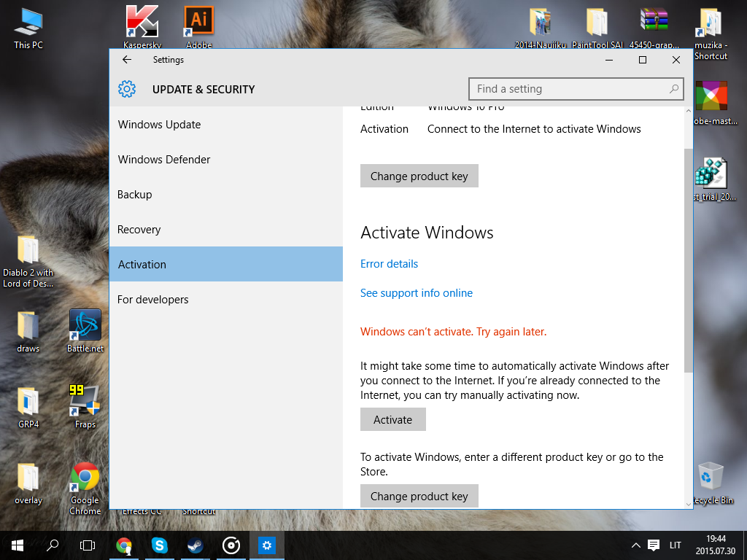Open Recovery section

click(x=226, y=230)
